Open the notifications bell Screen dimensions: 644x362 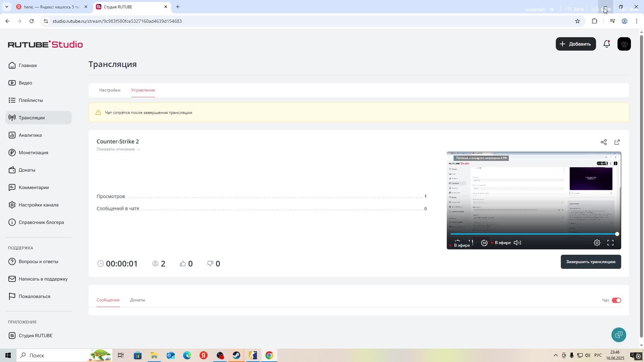click(607, 44)
